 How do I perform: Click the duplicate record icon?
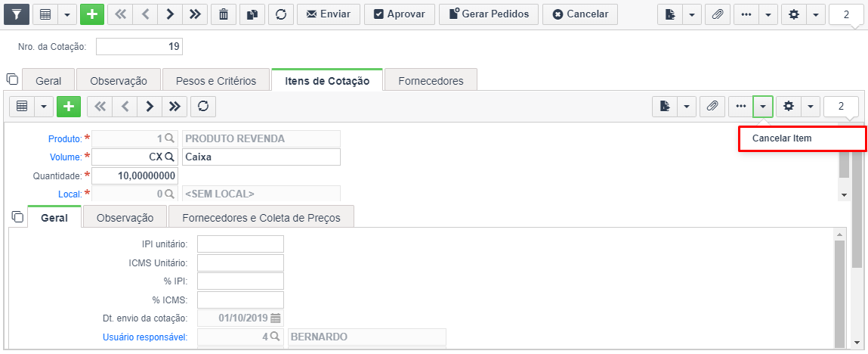pos(252,14)
